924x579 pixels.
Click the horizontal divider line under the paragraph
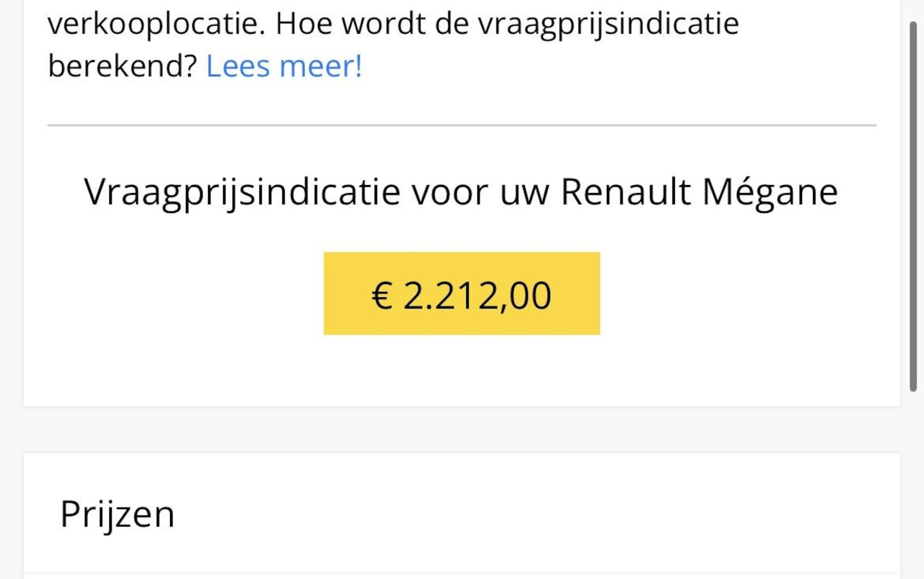(x=461, y=125)
